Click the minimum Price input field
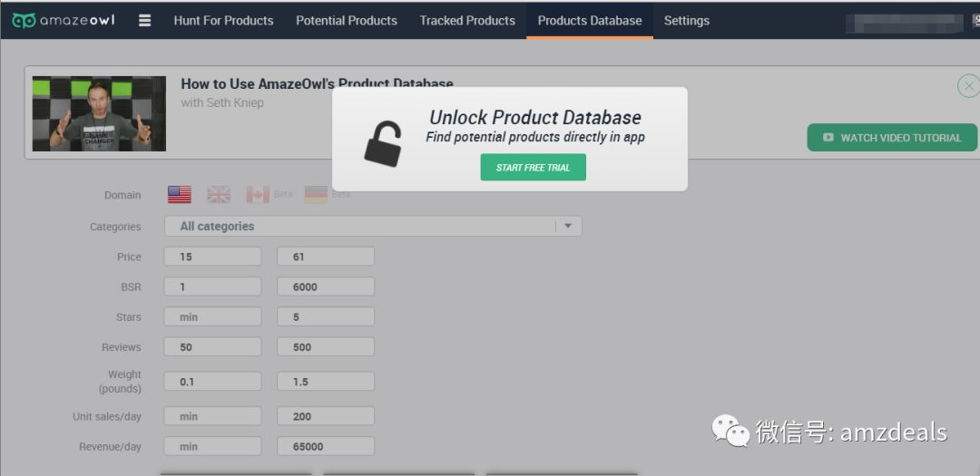The height and width of the screenshot is (476, 980). [212, 257]
